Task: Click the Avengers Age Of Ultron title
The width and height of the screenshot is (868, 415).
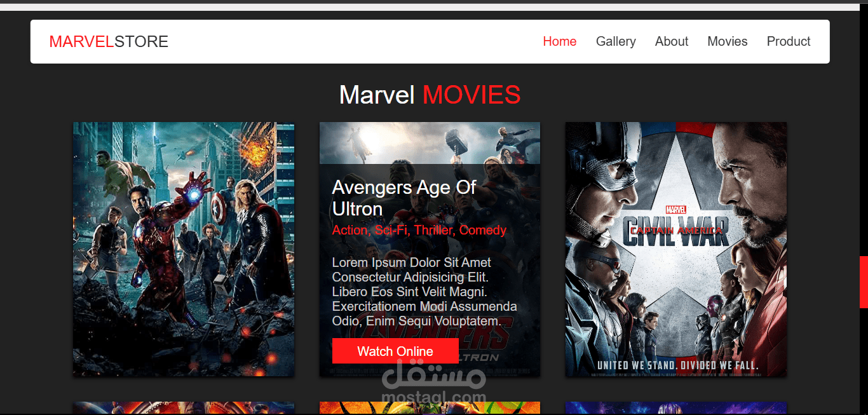Action: click(404, 198)
